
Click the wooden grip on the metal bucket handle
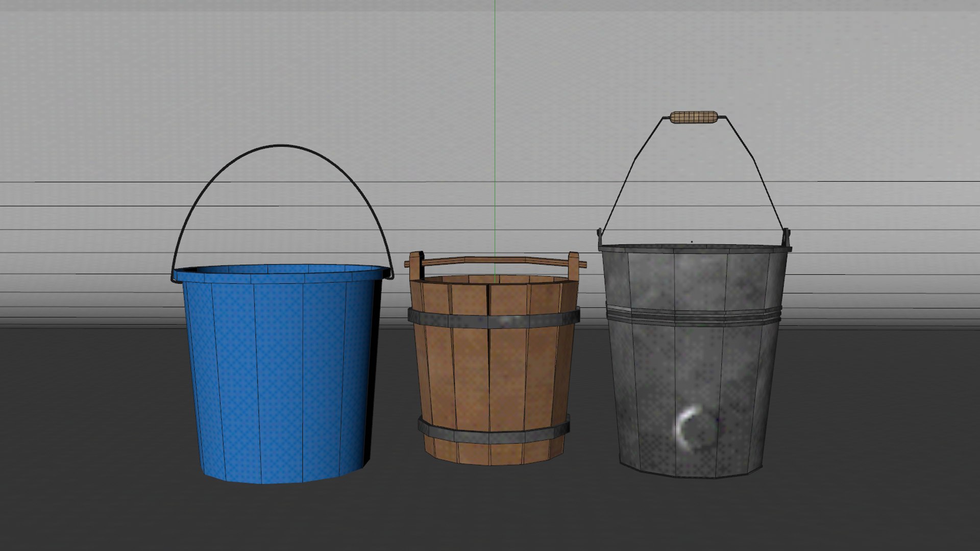694,117
